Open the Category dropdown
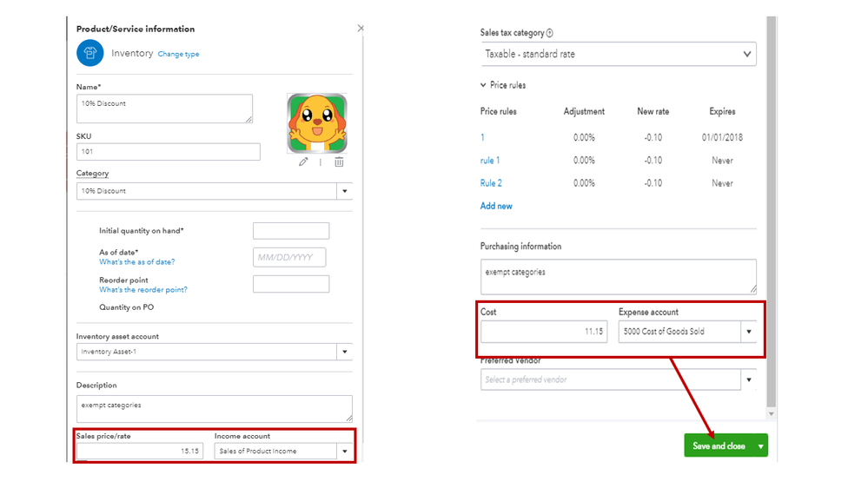Image resolution: width=868 pixels, height=488 pixels. click(344, 191)
